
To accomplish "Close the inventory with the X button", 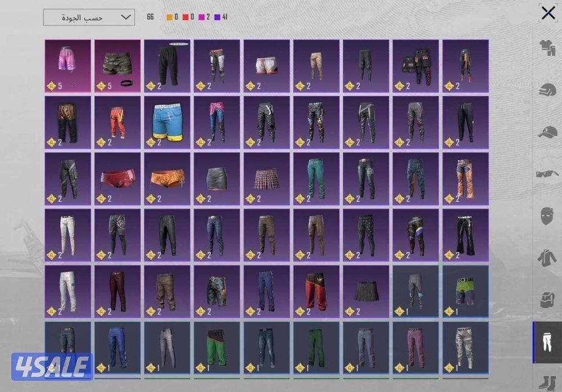I will tap(548, 13).
